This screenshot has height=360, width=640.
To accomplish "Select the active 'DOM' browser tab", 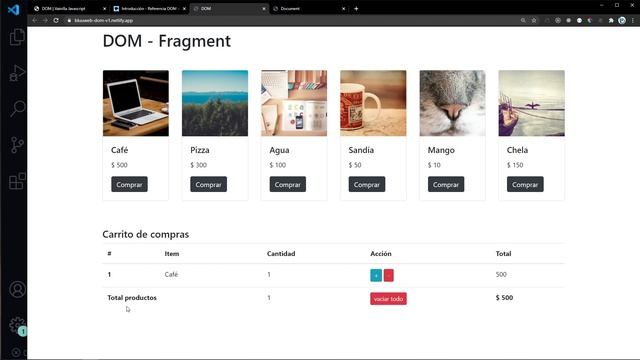I will coord(229,9).
